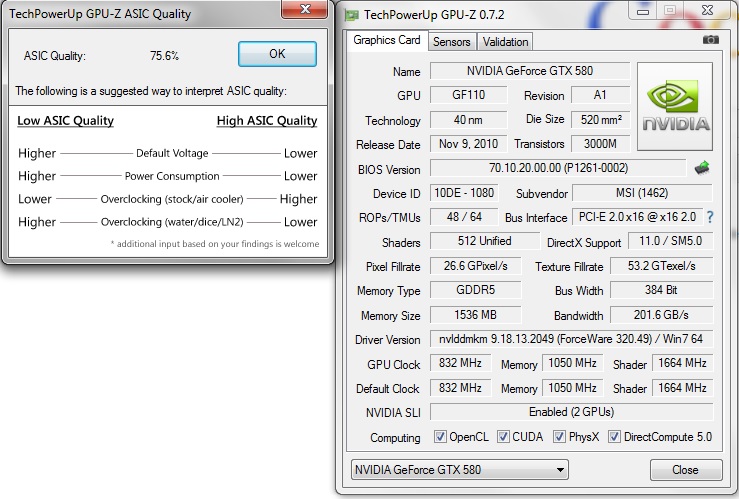Click the GPU Clock row Memory 1050 MHz field
Viewport: 739px width, 499px height.
tap(573, 363)
